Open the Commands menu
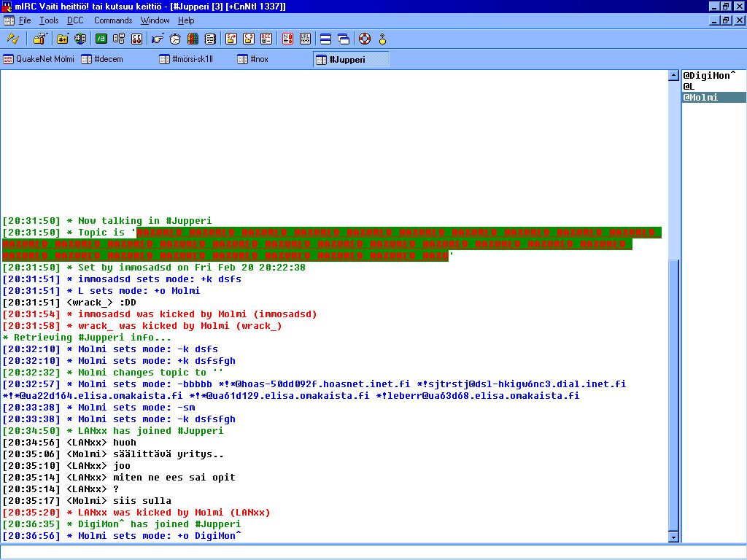The height and width of the screenshot is (560, 747). pos(113,20)
